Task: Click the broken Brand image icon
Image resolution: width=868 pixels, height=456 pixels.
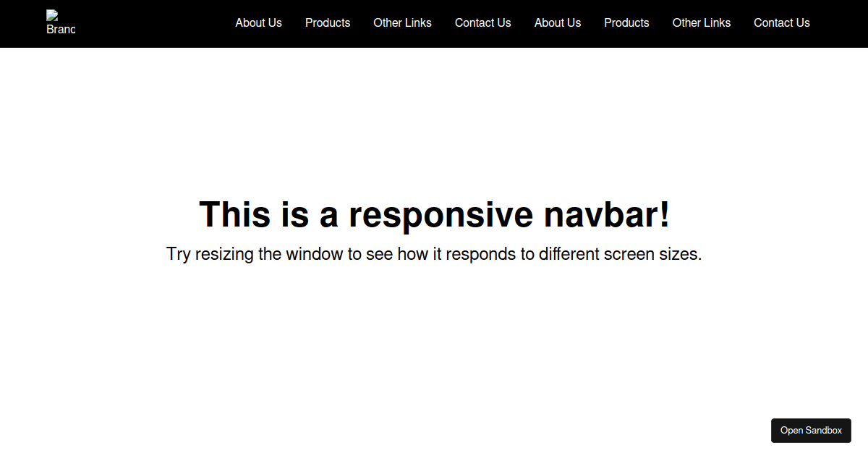Action: 52,17
